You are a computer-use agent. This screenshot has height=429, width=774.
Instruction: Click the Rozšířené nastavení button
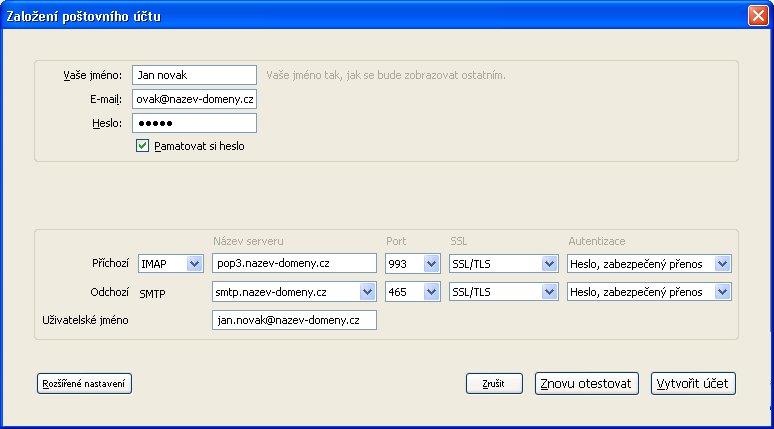tap(85, 384)
